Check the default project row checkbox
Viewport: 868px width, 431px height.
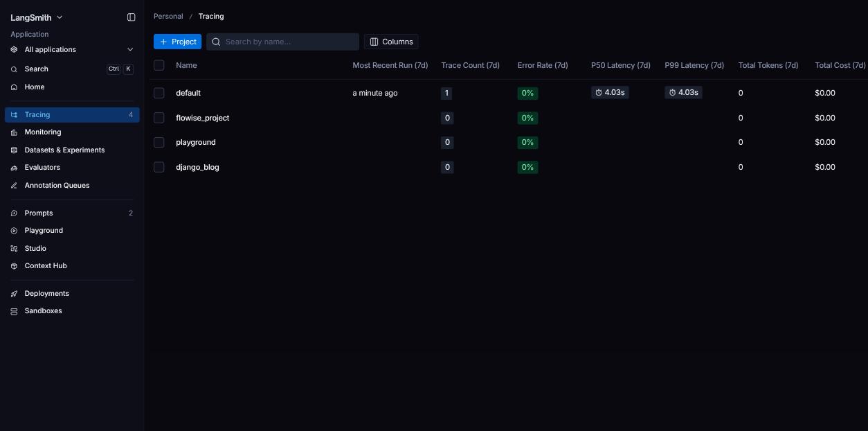click(159, 93)
